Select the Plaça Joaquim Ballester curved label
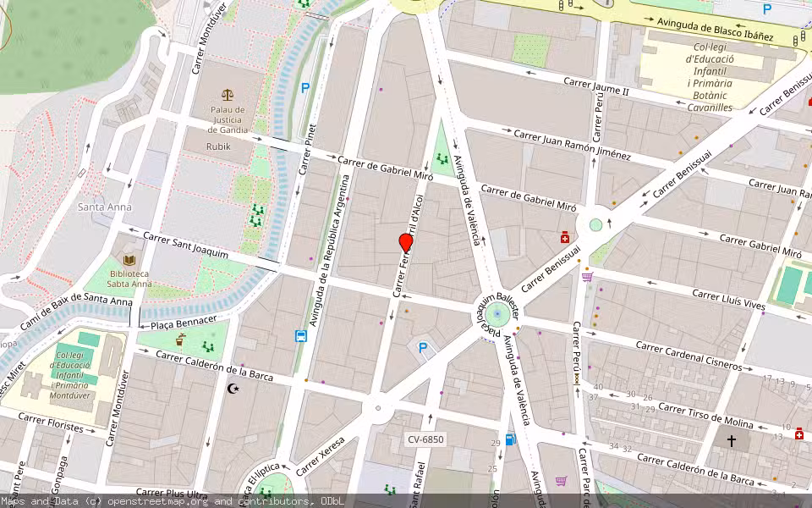 (497, 314)
